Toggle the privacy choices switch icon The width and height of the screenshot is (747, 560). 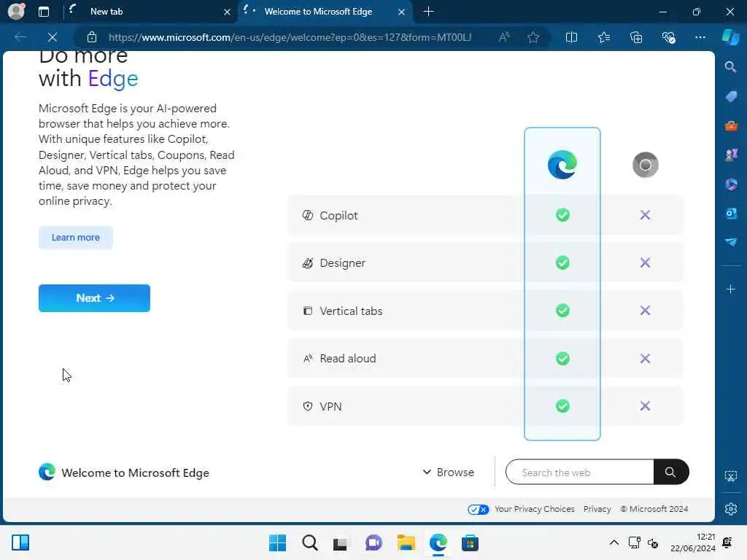click(479, 510)
